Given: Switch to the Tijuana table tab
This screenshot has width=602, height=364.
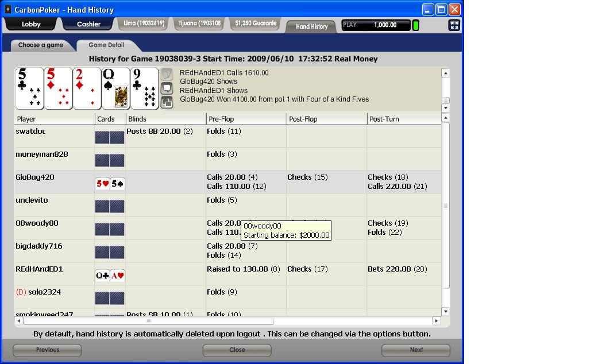Looking at the screenshot, I should (200, 24).
